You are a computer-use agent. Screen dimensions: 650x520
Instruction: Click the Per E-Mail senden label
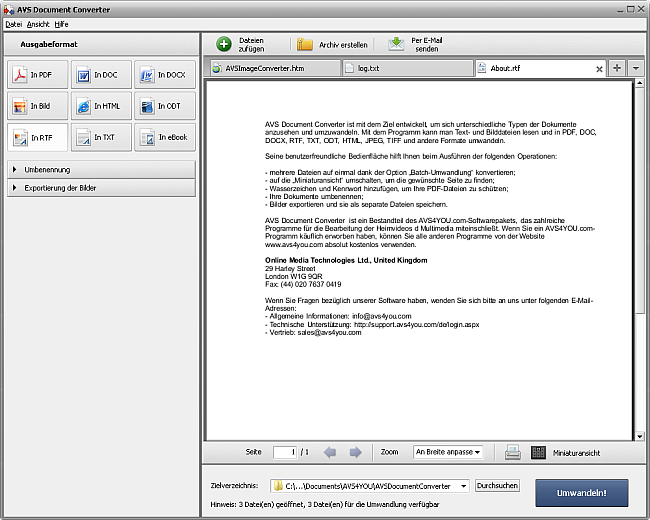[x=427, y=44]
